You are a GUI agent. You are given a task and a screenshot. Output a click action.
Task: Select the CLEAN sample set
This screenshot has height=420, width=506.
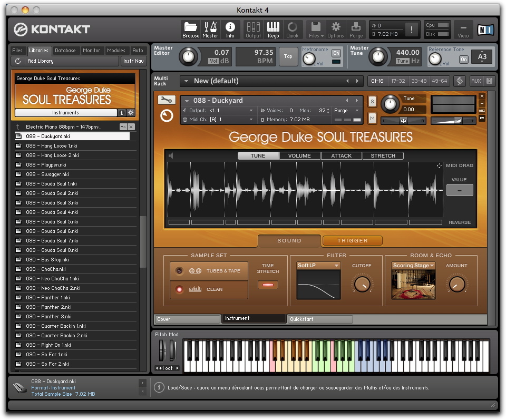(209, 289)
